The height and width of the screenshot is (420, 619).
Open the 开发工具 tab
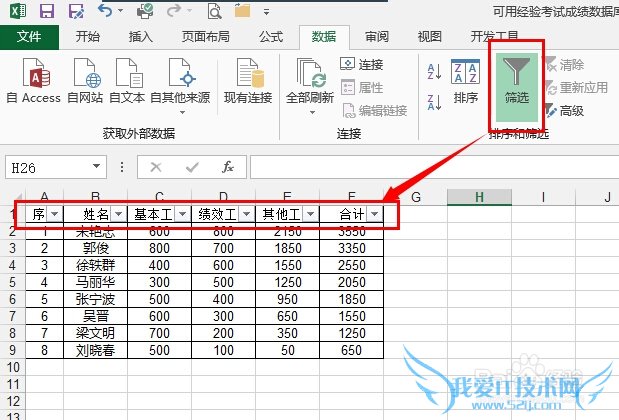coord(494,37)
